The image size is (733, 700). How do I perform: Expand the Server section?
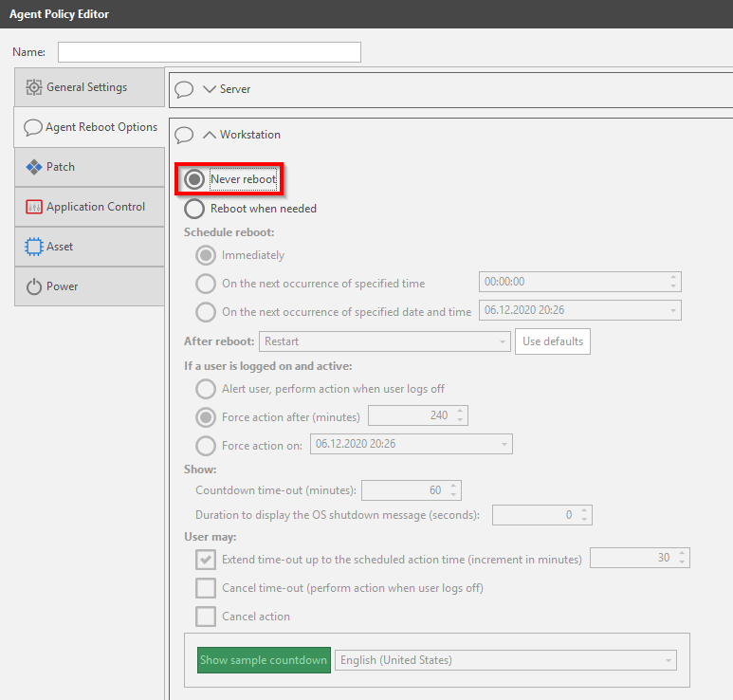click(x=210, y=89)
